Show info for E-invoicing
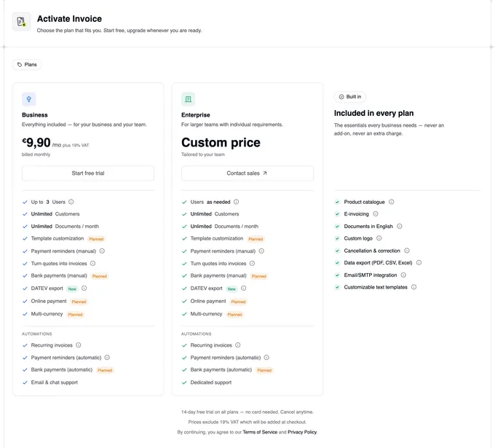The width and height of the screenshot is (495, 448). [376, 214]
